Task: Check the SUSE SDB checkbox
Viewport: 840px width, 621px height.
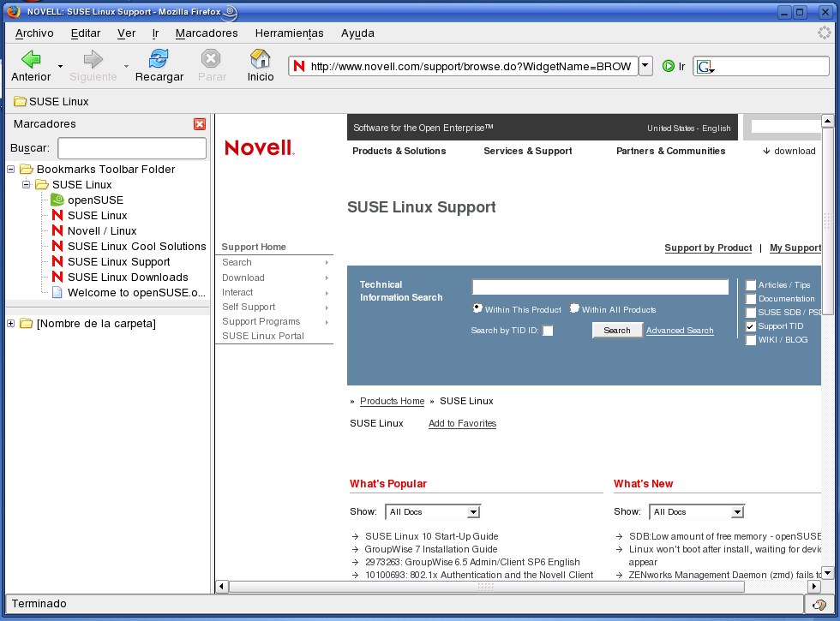Action: (751, 313)
